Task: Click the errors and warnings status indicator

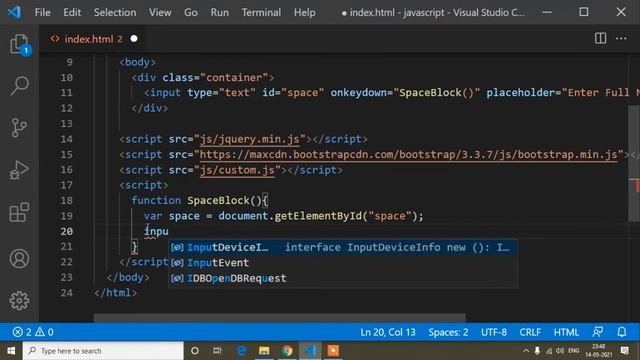Action: point(33,332)
